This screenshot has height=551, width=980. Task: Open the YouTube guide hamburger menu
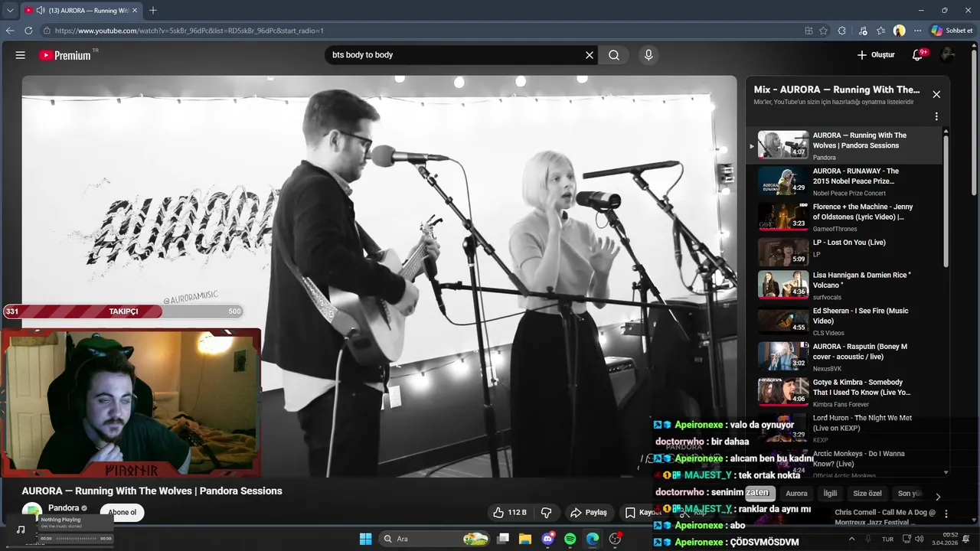coord(21,55)
